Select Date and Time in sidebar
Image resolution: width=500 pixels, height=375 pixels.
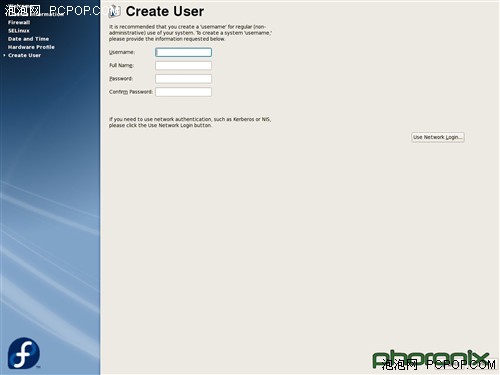click(28, 39)
